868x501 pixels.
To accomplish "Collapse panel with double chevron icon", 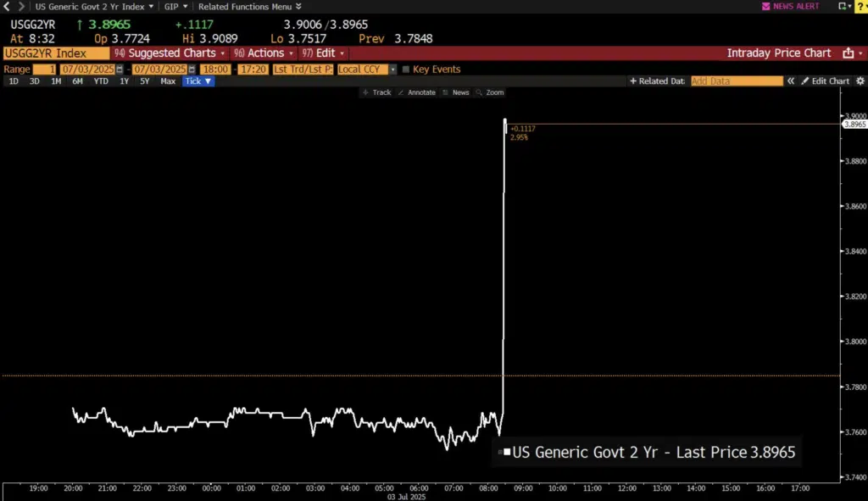I will (x=791, y=81).
